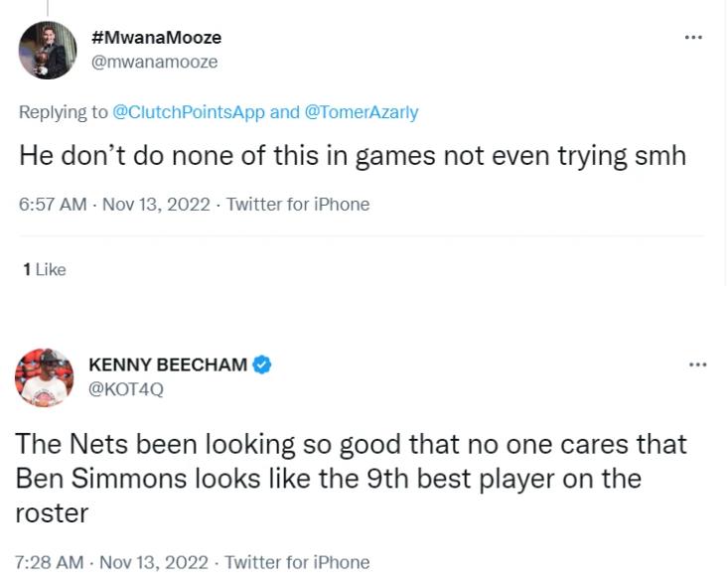Visit the #MwanaMooze display name profile
The width and height of the screenshot is (728, 586).
pos(156,37)
